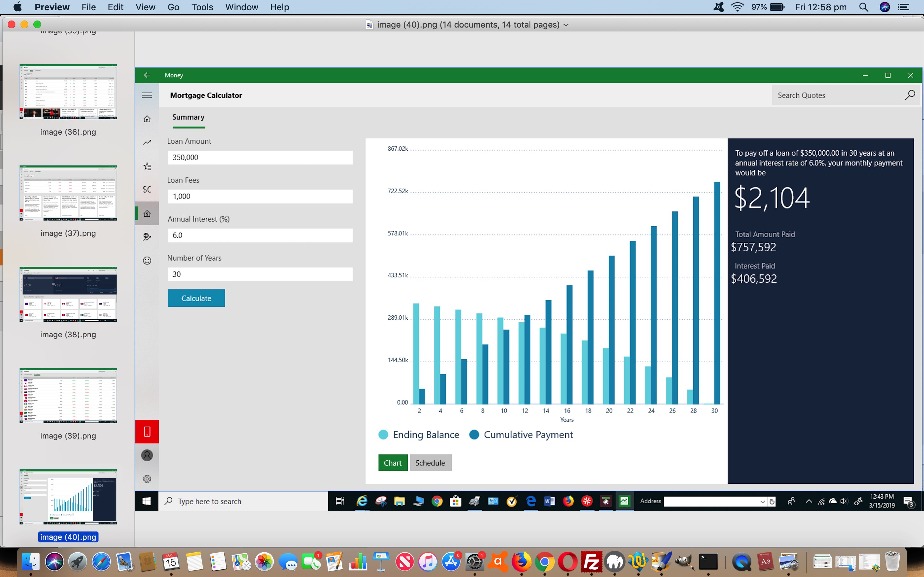Image resolution: width=924 pixels, height=577 pixels.
Task: Toggle Ending Balance legend marker
Action: click(x=383, y=435)
